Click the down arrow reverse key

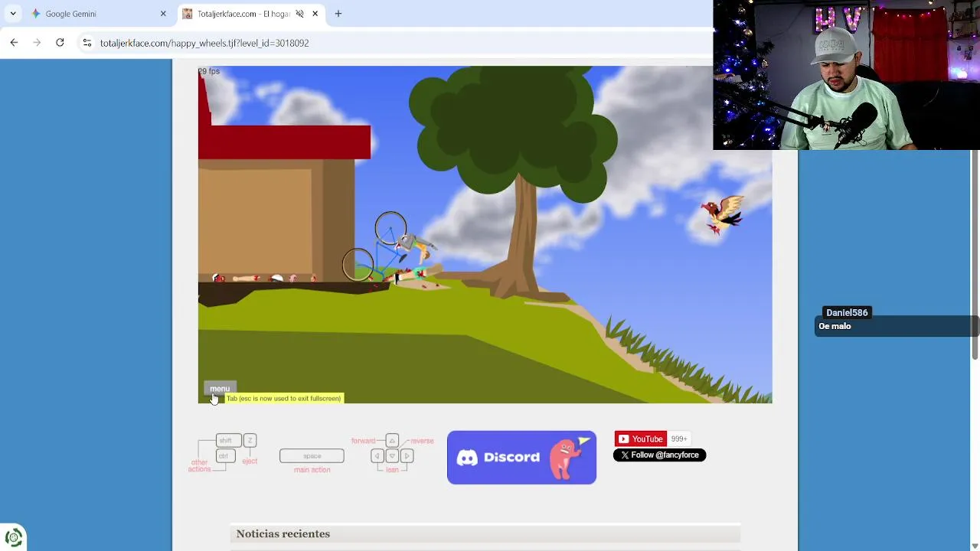pos(392,456)
